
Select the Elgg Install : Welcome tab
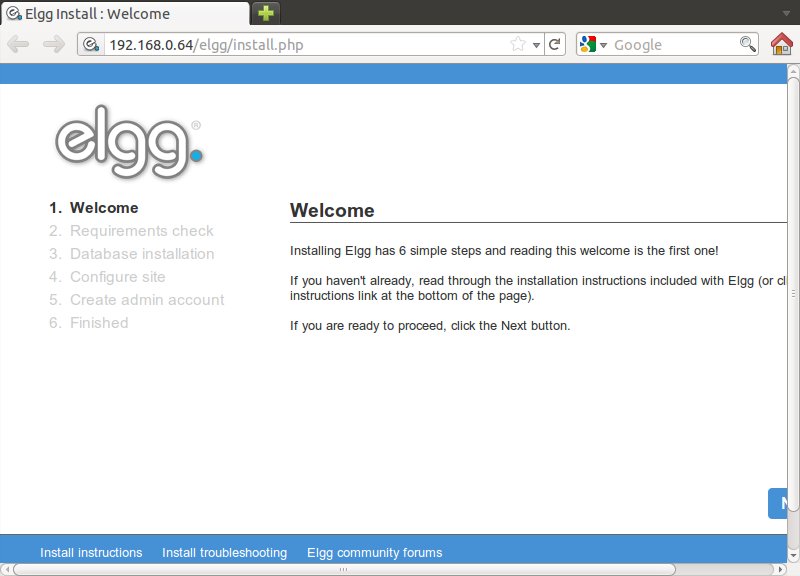[125, 13]
